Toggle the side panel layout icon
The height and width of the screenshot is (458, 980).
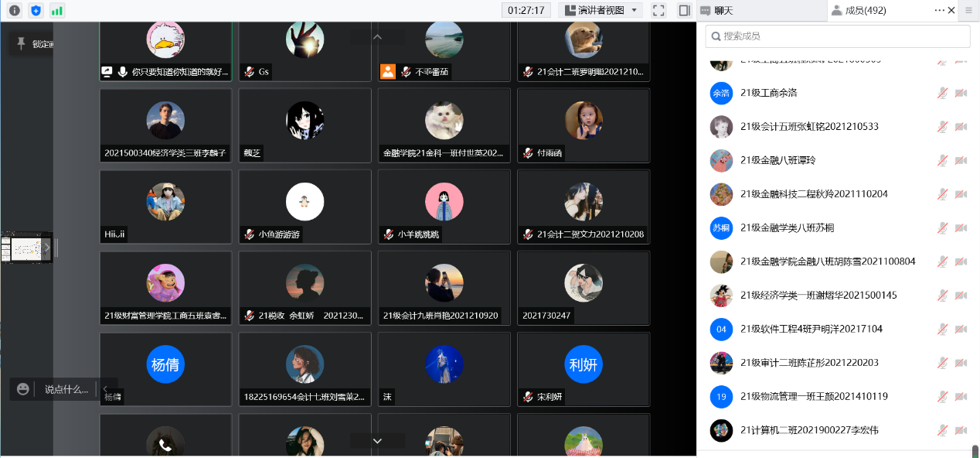[x=684, y=10]
